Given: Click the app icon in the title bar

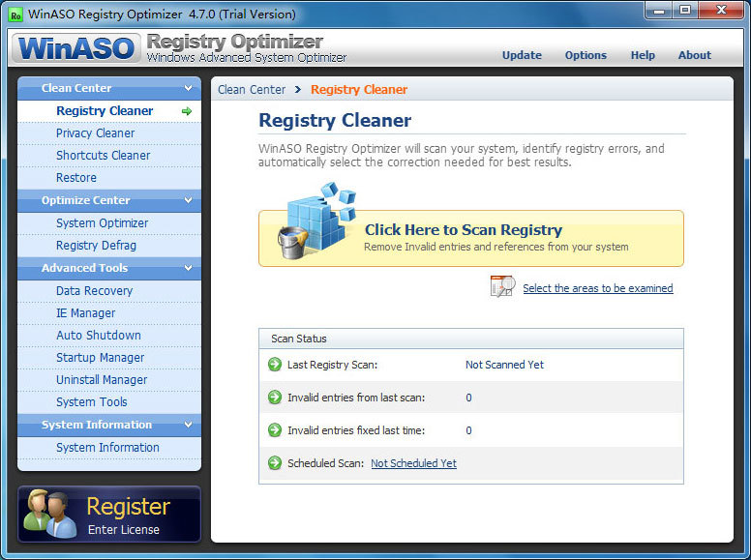Looking at the screenshot, I should click(15, 15).
